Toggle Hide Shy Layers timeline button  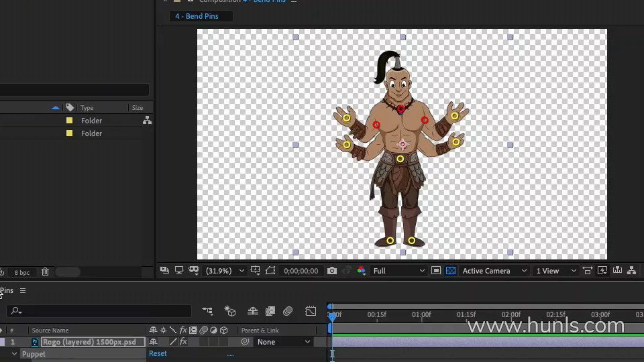[x=253, y=311]
